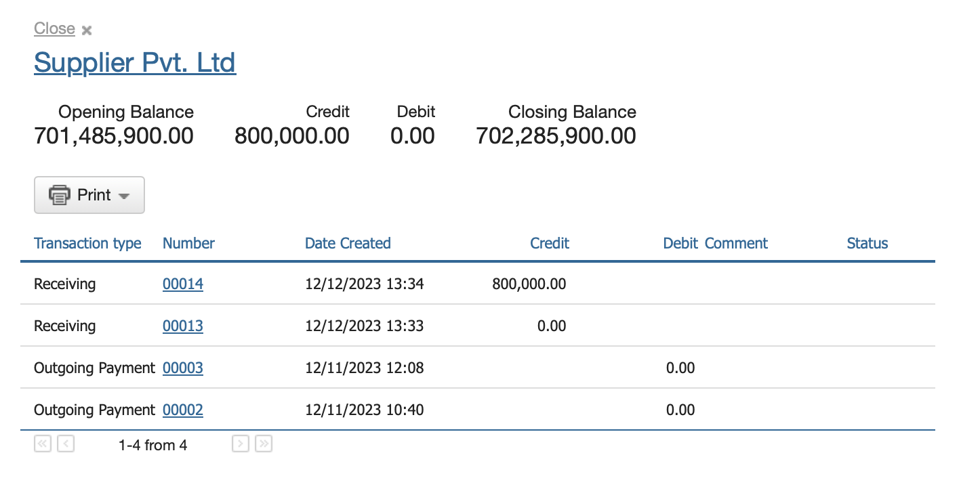Go to last page arrow
The width and height of the screenshot is (980, 497).
[264, 444]
